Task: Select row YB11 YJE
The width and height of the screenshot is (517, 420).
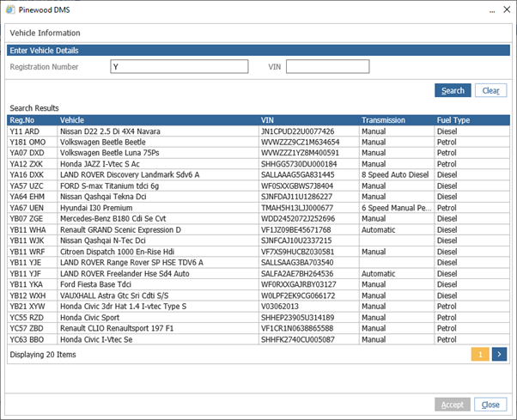Action: click(x=258, y=263)
